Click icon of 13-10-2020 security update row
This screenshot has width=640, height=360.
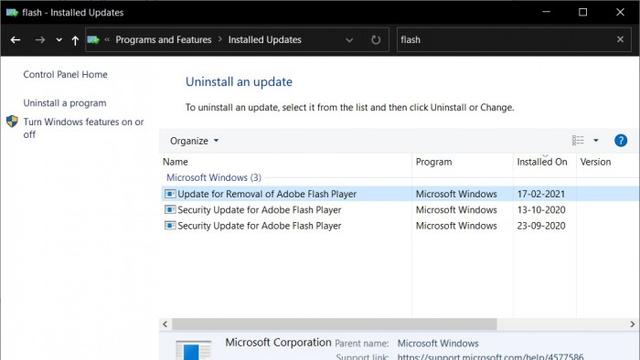click(x=170, y=209)
